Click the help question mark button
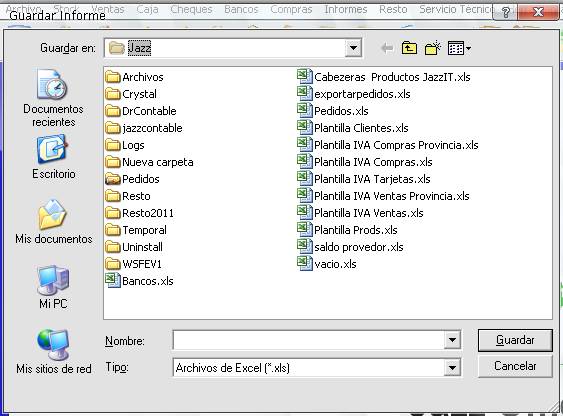This screenshot has height=416, width=563. [506, 13]
